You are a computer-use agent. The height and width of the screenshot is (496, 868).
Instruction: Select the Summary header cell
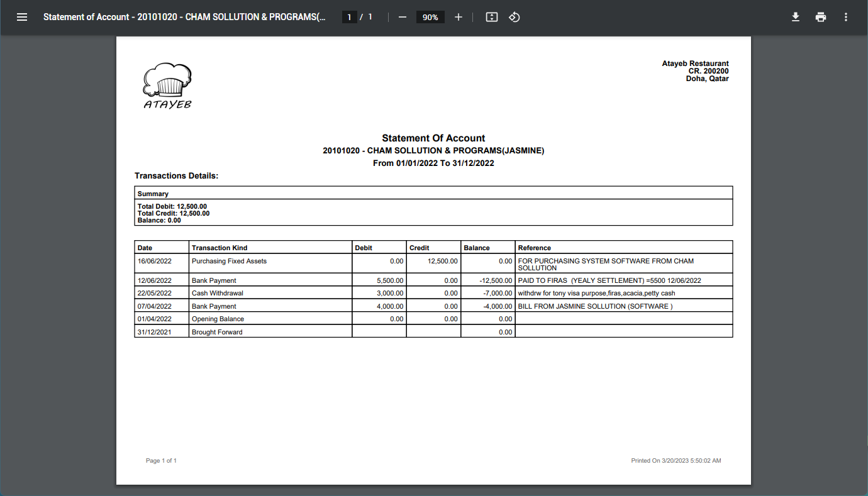tap(433, 193)
